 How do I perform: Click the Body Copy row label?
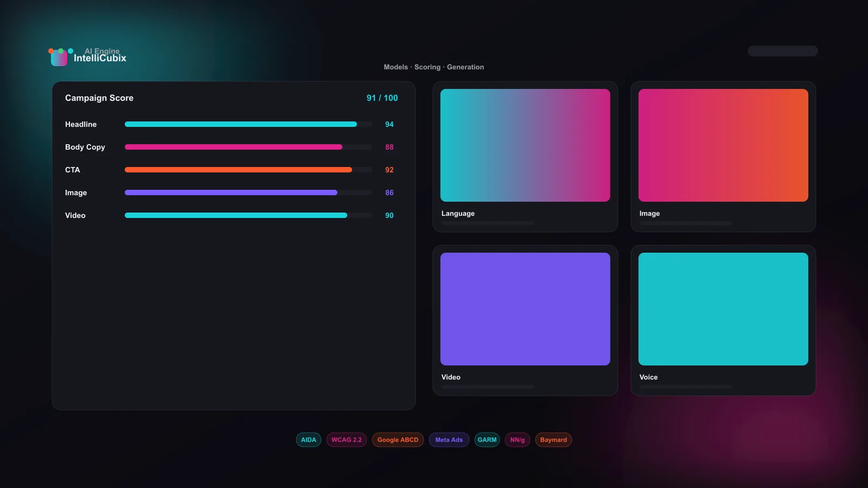pos(85,147)
